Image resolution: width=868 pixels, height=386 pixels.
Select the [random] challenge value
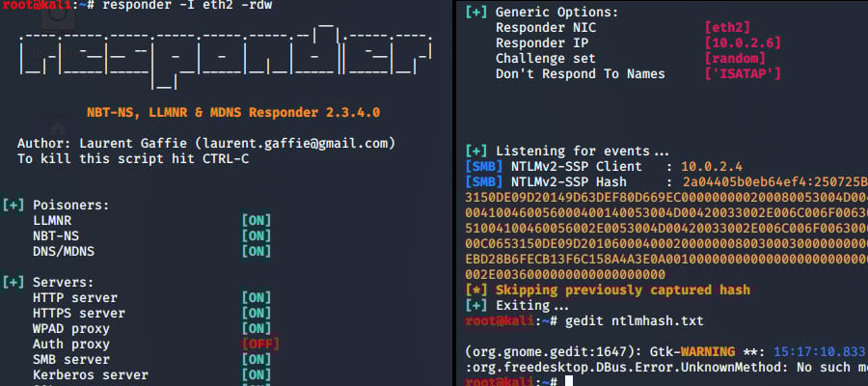735,59
